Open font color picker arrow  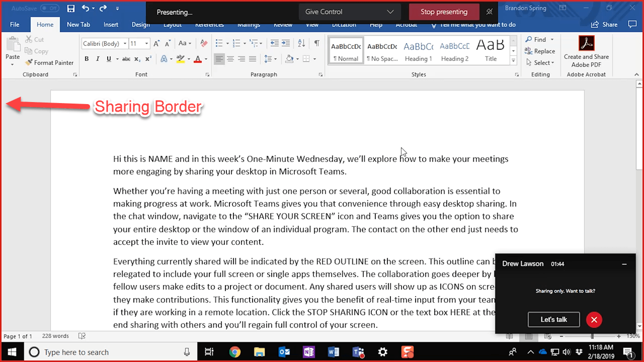(x=206, y=59)
